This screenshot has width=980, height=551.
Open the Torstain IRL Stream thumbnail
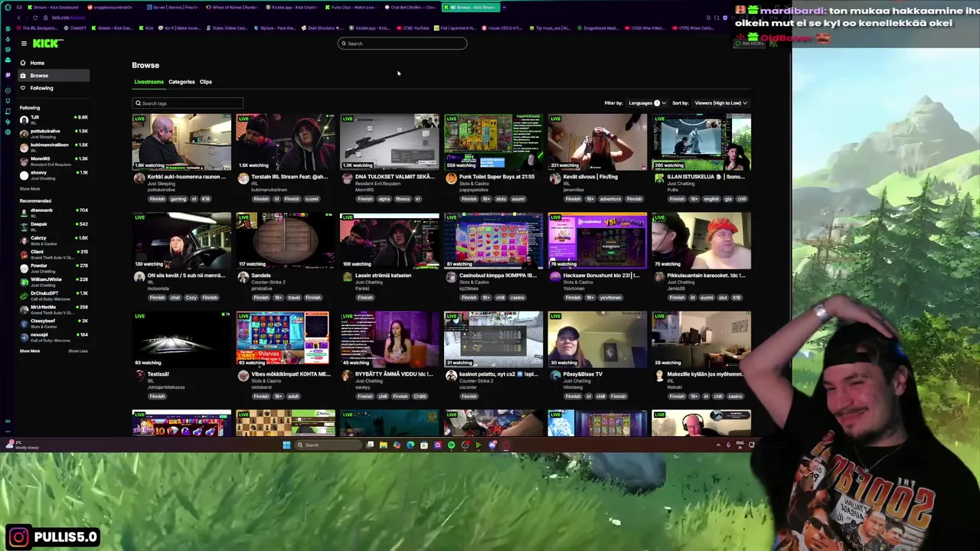286,142
